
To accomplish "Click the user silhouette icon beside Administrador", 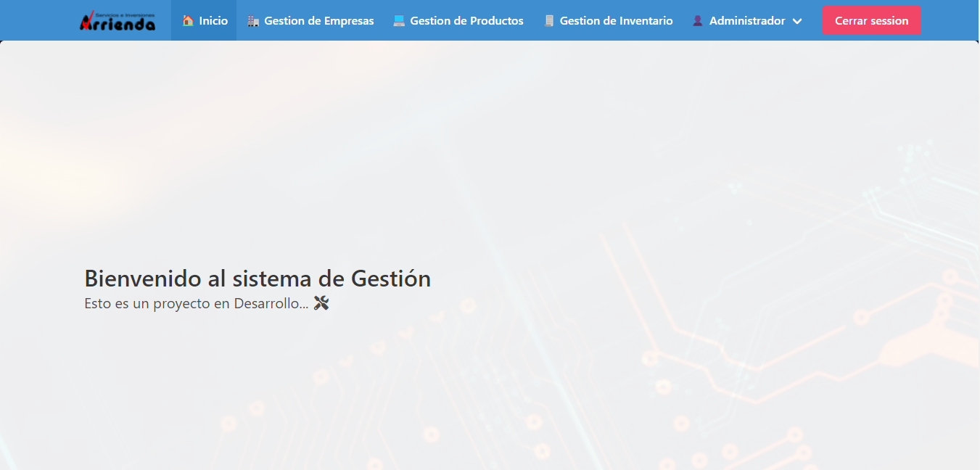I will pos(697,20).
